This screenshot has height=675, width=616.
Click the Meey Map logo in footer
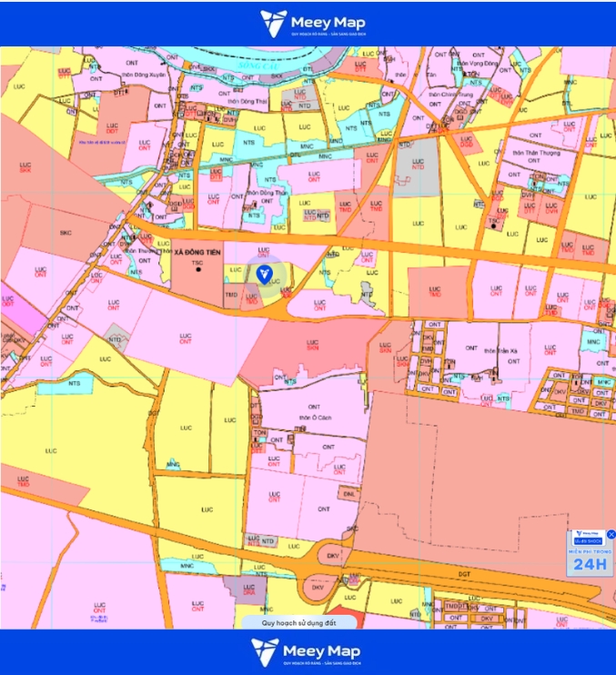(306, 651)
